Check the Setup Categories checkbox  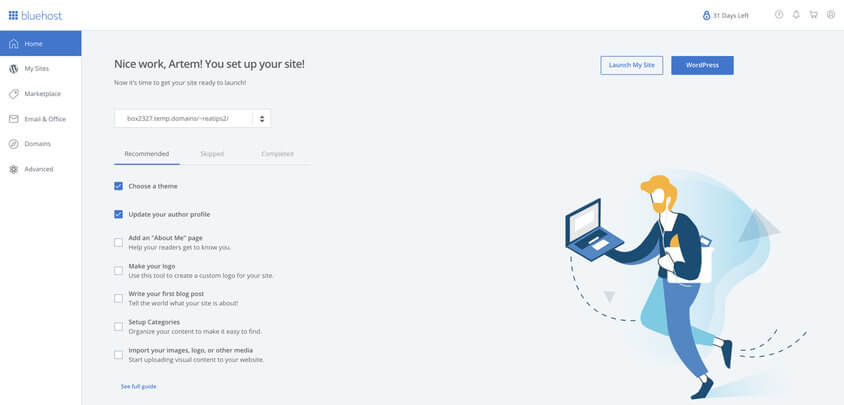118,326
